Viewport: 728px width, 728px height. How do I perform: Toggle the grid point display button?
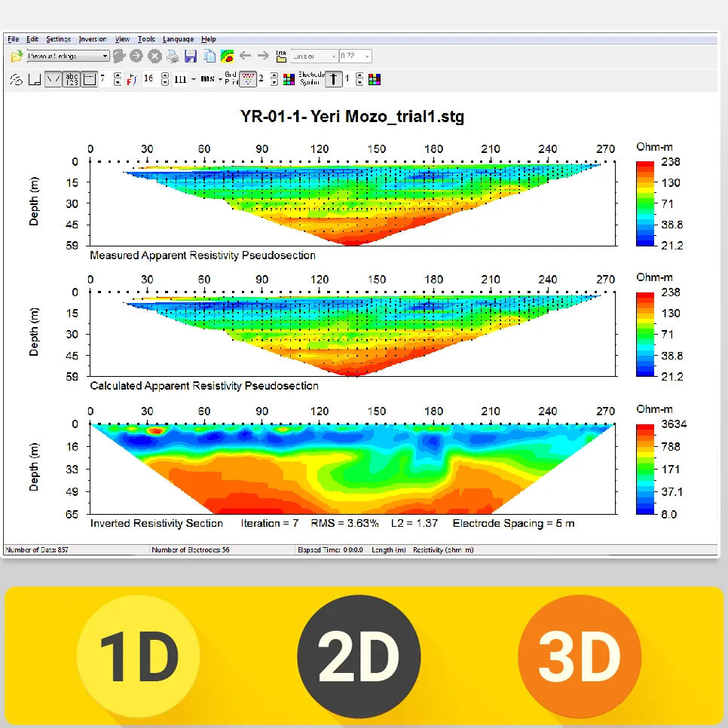pyautogui.click(x=248, y=79)
